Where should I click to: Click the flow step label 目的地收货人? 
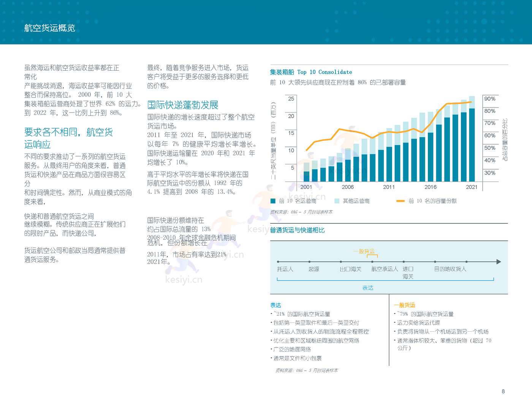[450, 269]
